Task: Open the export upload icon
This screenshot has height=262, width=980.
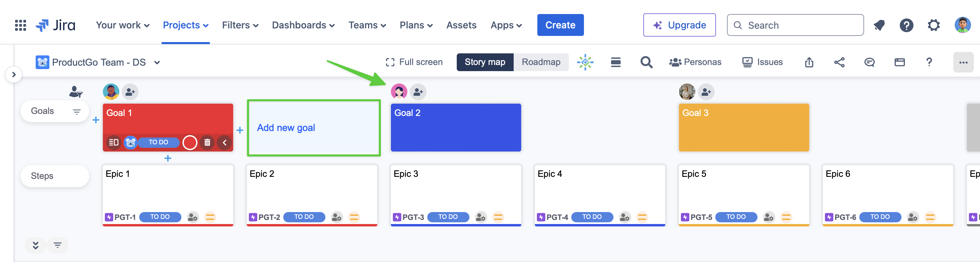Action: (809, 62)
